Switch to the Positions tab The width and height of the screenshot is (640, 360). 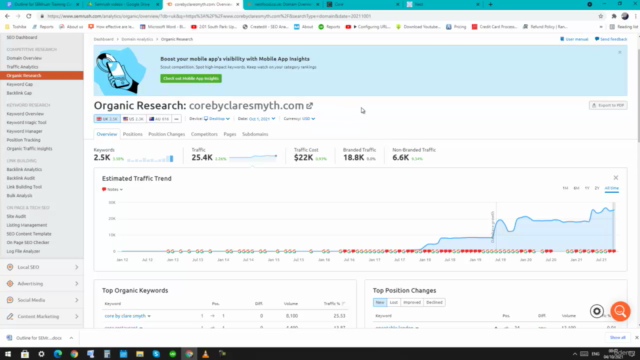click(133, 134)
